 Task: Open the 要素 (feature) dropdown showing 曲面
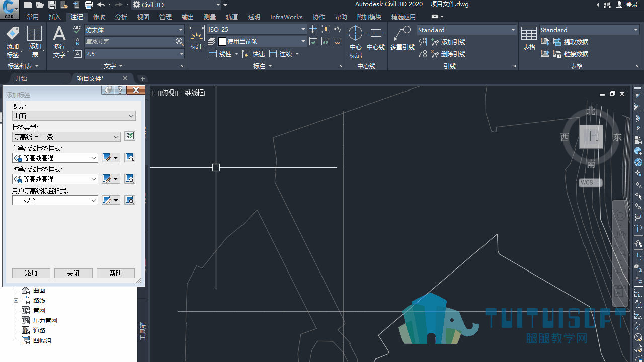tap(74, 116)
